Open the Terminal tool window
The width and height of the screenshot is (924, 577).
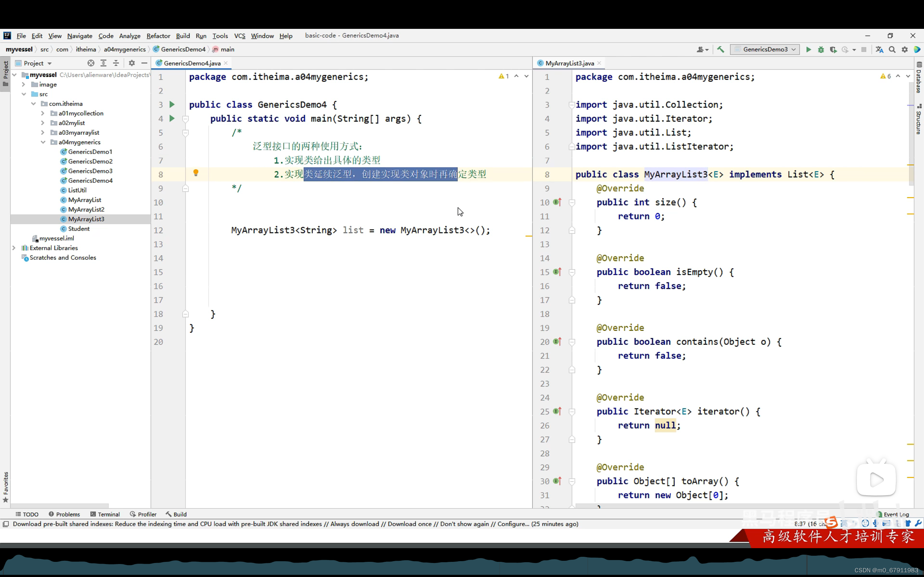click(105, 514)
